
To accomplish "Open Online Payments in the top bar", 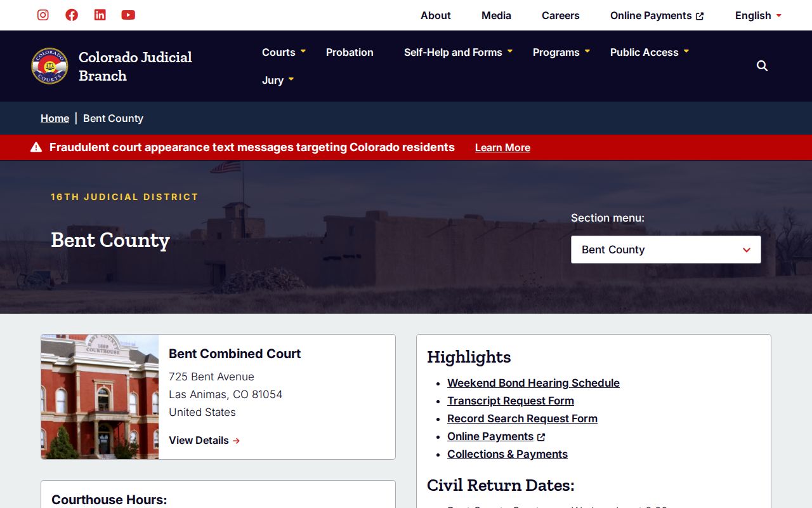I will (x=657, y=15).
